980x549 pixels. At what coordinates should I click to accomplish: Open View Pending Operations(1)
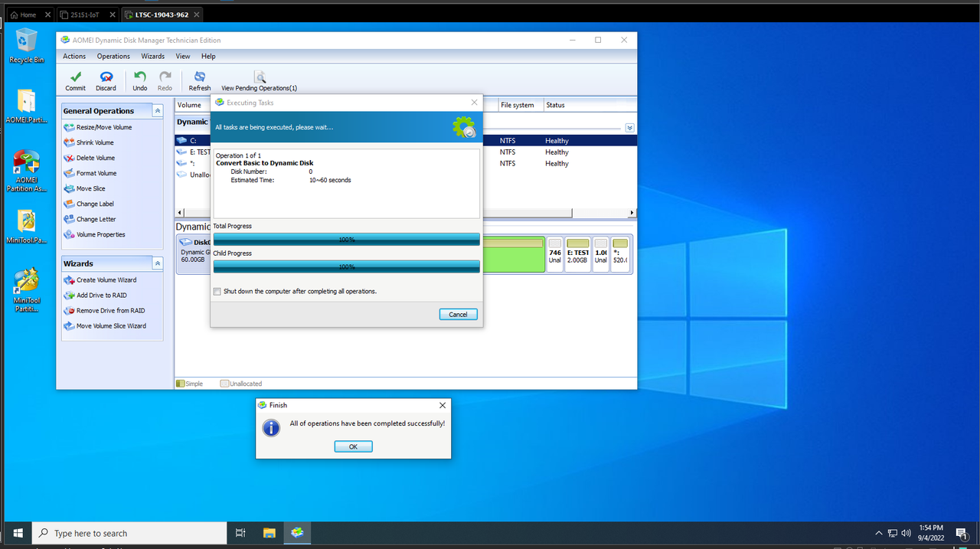tap(260, 80)
